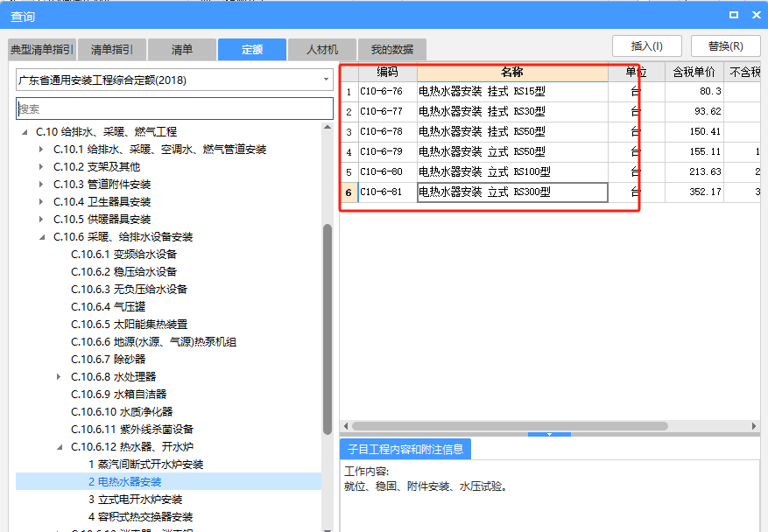The width and height of the screenshot is (768, 532).
Task: Click the 含税单价 column header
Action: tap(694, 73)
